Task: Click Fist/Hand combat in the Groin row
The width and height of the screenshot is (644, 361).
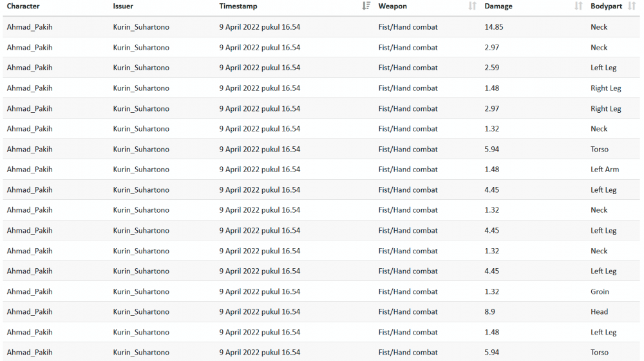Action: (x=408, y=291)
